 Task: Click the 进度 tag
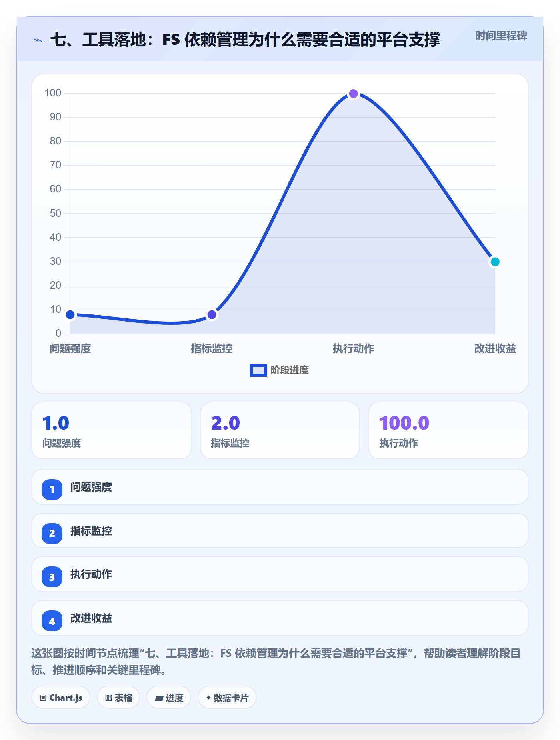(x=169, y=698)
